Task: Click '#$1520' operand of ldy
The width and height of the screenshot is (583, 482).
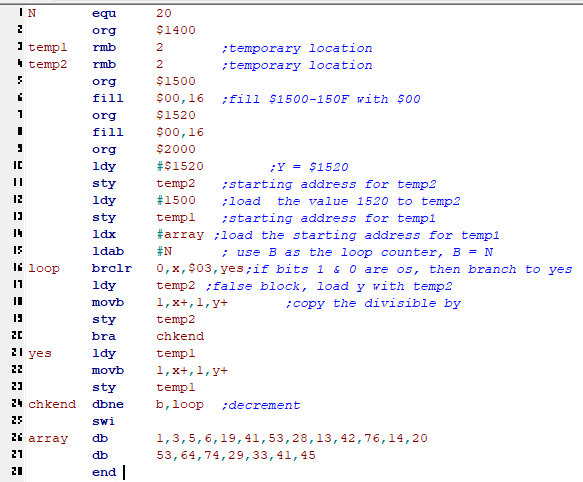Action: click(180, 166)
